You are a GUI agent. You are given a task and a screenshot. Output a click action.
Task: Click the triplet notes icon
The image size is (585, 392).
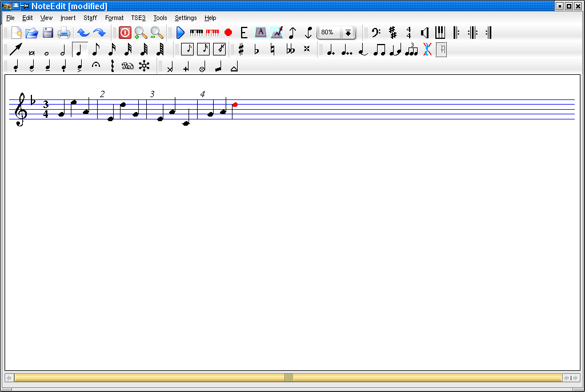click(411, 50)
